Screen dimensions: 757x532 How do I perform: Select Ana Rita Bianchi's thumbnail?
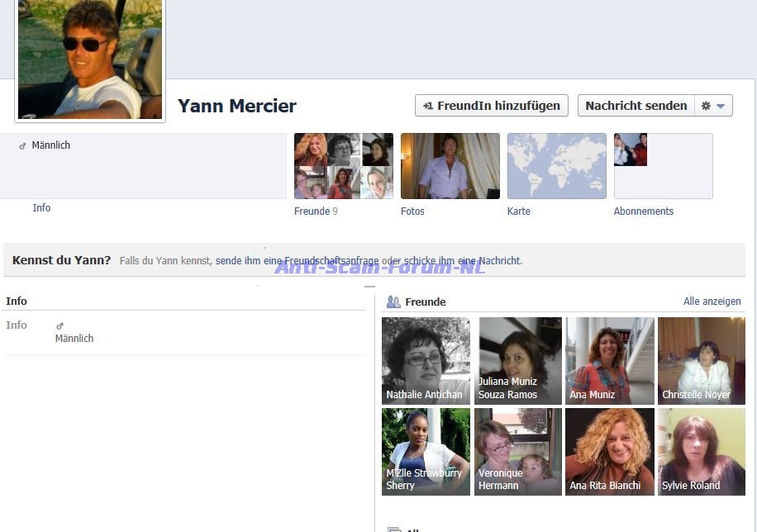[609, 451]
